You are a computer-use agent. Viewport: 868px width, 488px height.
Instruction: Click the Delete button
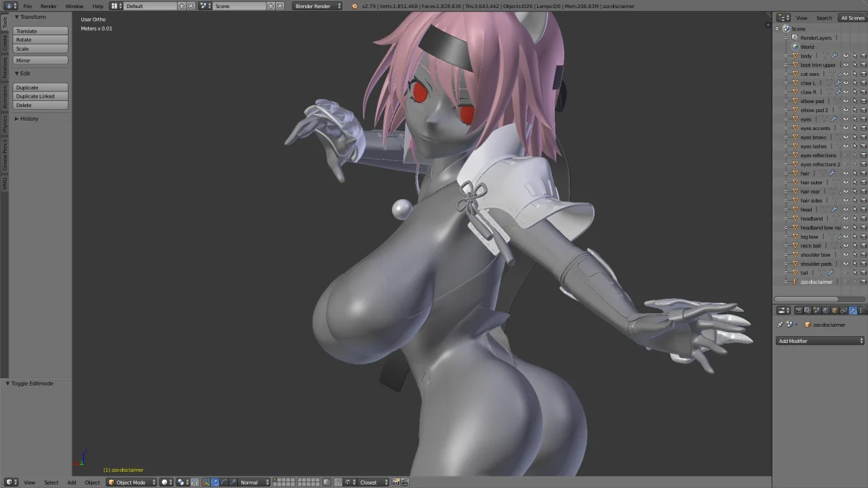tap(41, 105)
